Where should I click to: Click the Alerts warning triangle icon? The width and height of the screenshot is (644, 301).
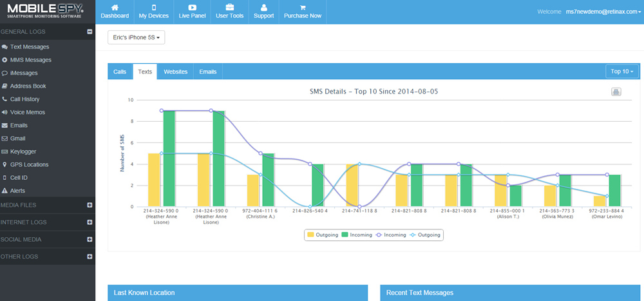pyautogui.click(x=5, y=191)
